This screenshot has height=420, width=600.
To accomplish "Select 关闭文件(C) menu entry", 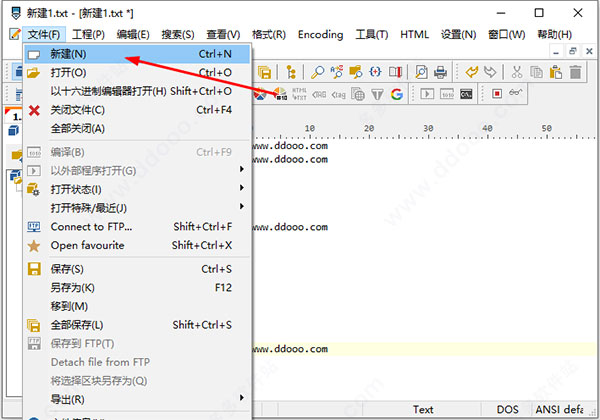I will [x=137, y=110].
